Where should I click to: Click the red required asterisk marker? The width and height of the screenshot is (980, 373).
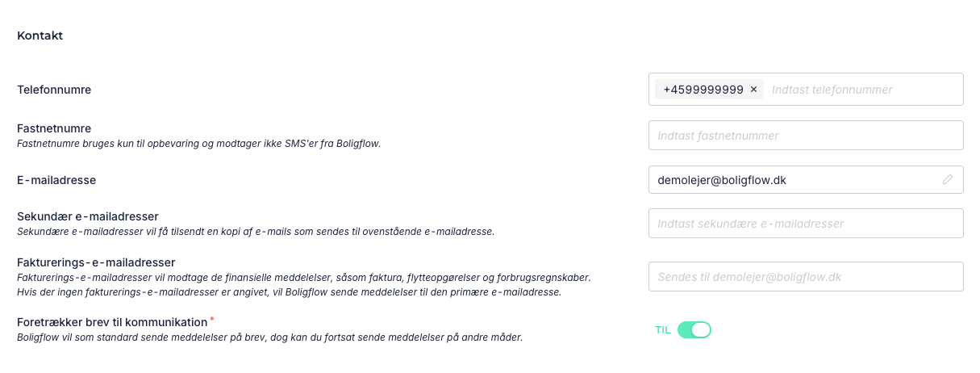[212, 320]
